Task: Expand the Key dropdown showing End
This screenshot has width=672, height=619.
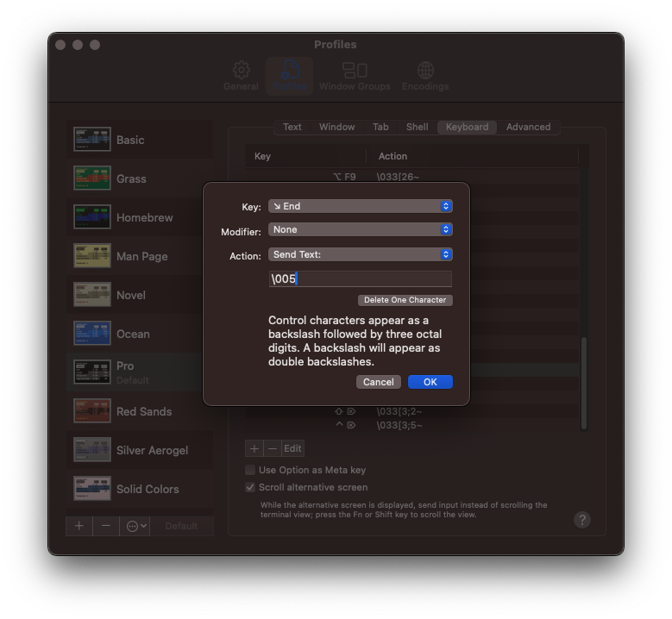Action: (360, 206)
